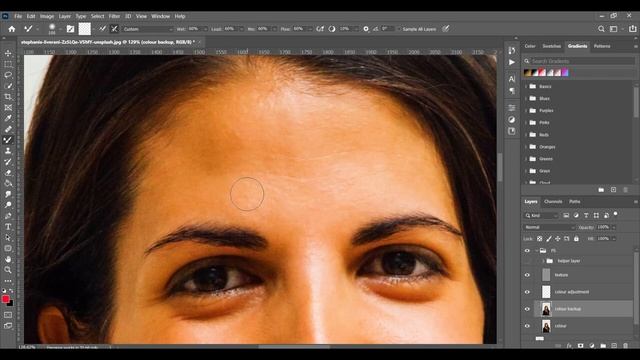Open the Search icon in options bar
Viewport: 640px width, 360px height.
[601, 29]
